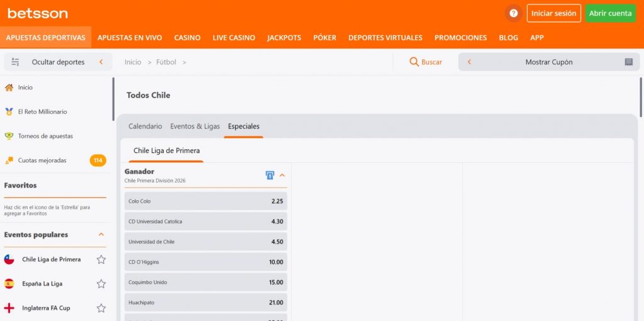Click Fútbol in the breadcrumb
The width and height of the screenshot is (644, 321).
click(166, 62)
